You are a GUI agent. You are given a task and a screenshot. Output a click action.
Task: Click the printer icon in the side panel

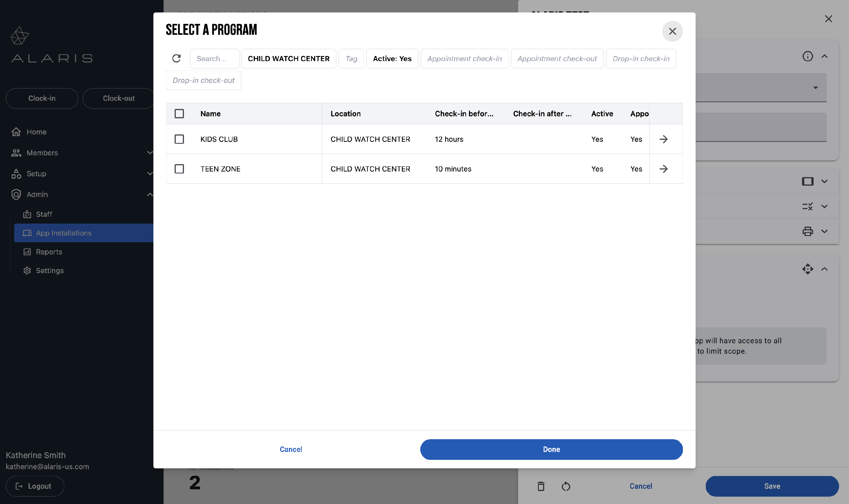tap(808, 231)
